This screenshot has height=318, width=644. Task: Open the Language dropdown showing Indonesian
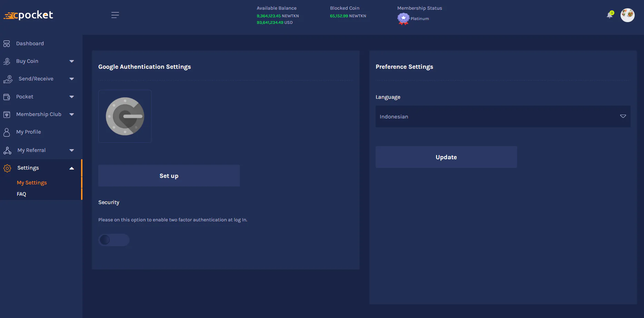(x=503, y=116)
